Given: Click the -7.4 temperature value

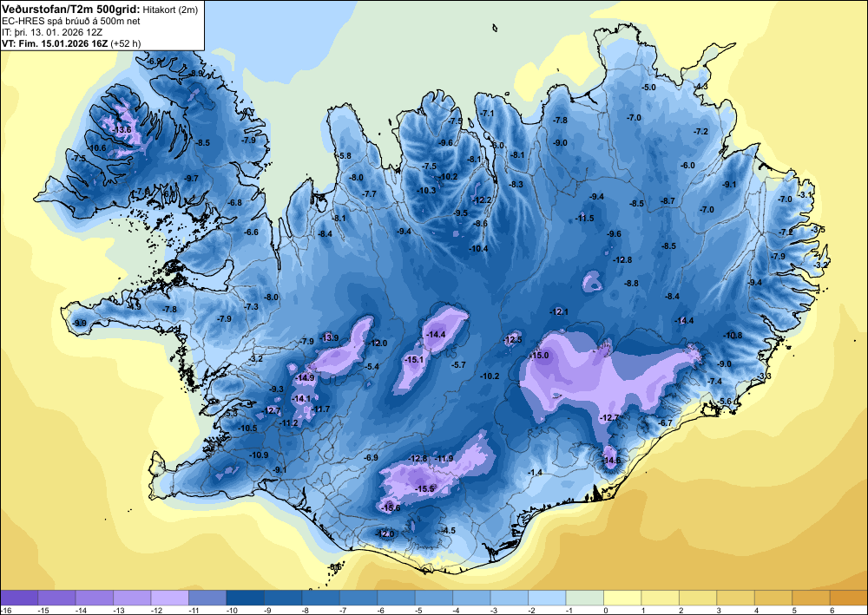Looking at the screenshot, I should [715, 382].
